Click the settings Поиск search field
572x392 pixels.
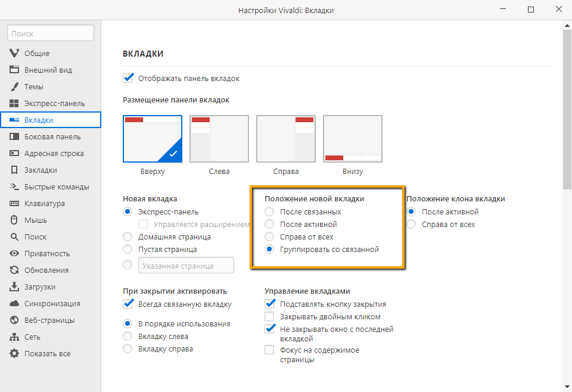[x=51, y=33]
